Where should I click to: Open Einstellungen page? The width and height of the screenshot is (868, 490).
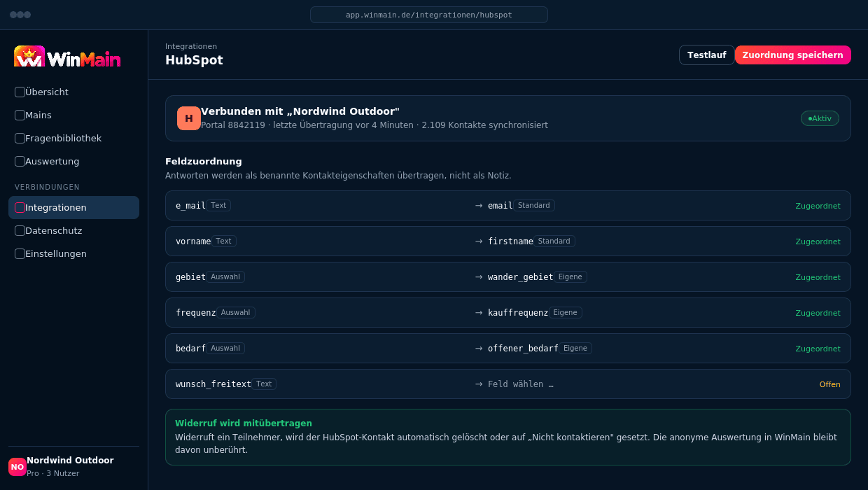(73, 253)
